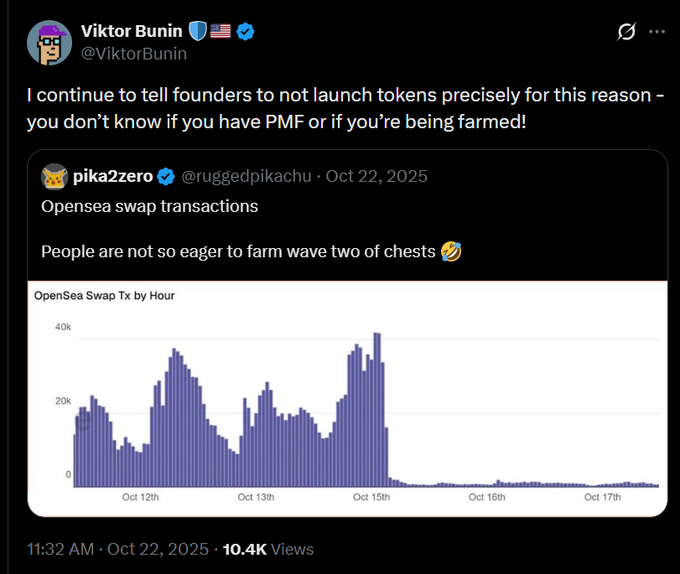Screen dimensions: 680x574
Task: Open the Grok slashed-circle icon
Action: (x=626, y=32)
